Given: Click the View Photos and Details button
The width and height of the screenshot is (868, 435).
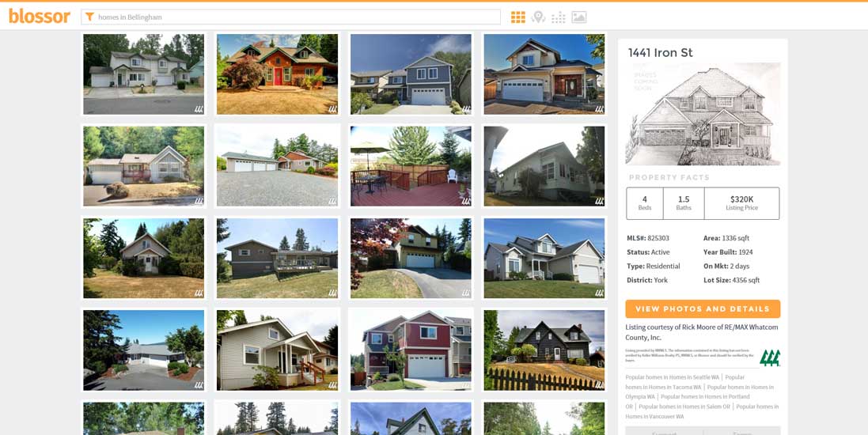Looking at the screenshot, I should pos(703,308).
